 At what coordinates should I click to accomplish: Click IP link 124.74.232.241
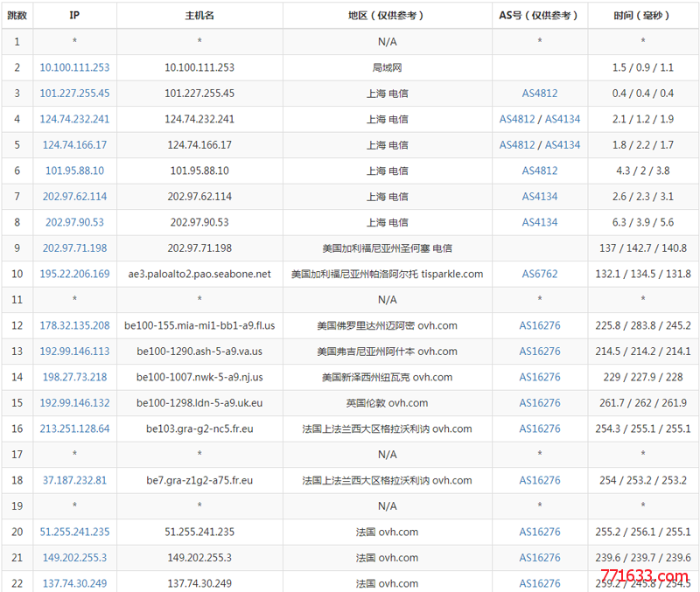[x=74, y=119]
